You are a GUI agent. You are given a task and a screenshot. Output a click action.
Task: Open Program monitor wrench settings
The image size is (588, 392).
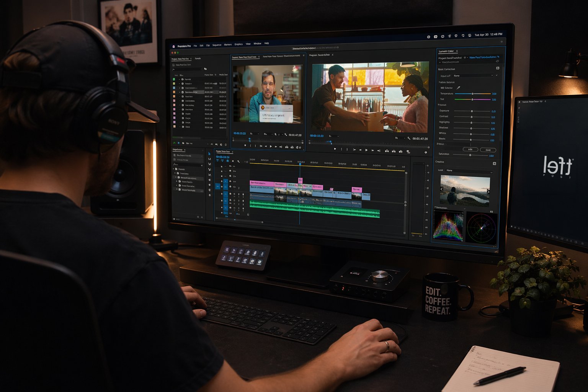[x=408, y=138]
